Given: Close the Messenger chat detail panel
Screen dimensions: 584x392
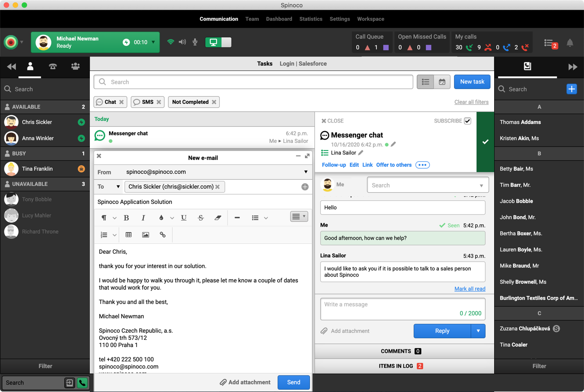Looking at the screenshot, I should (332, 121).
